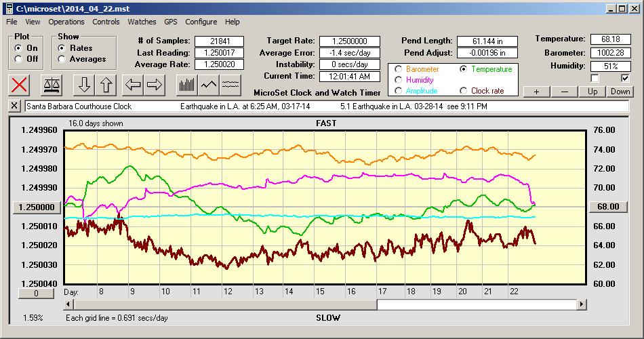Image resolution: width=644 pixels, height=339 pixels.
Task: Open the View menu
Action: coord(33,22)
